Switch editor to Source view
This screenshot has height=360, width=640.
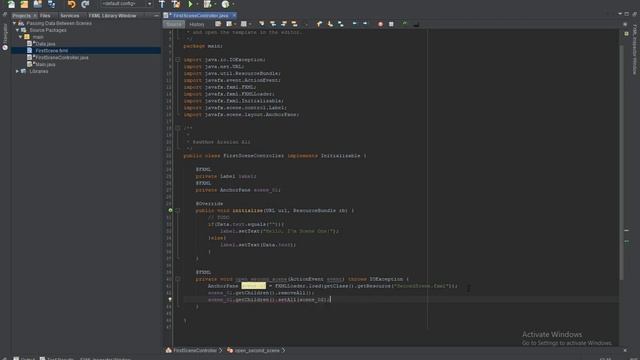click(173, 24)
